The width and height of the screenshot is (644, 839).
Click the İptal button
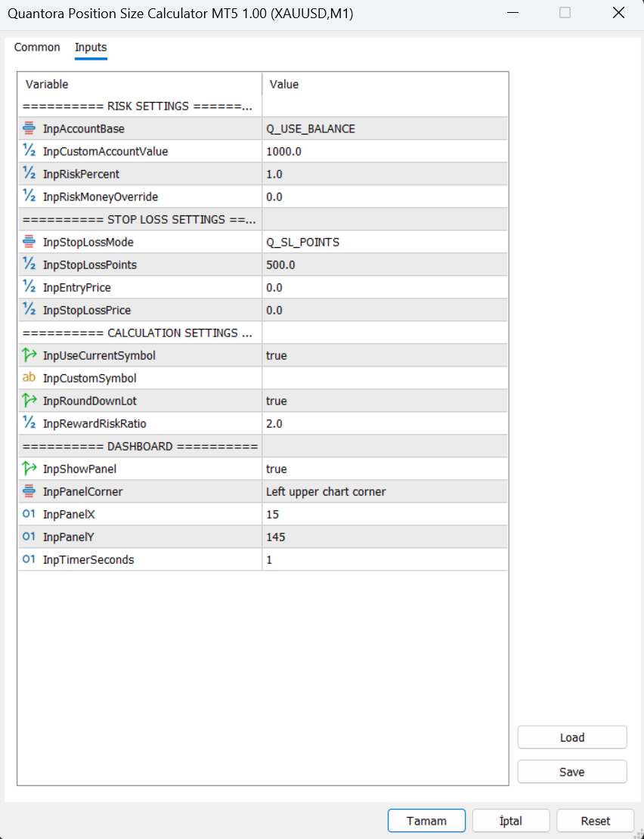(511, 820)
